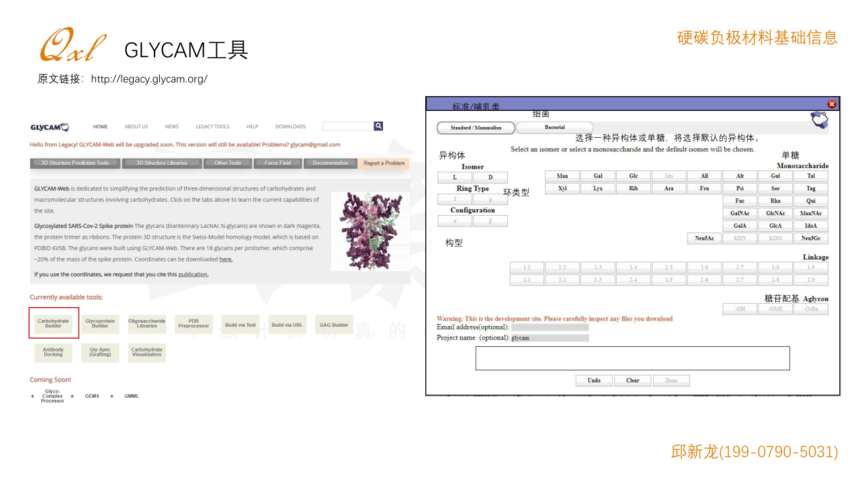Follow the 'here.' coordinates download link
Screen dimensions: 860x484
[225, 260]
